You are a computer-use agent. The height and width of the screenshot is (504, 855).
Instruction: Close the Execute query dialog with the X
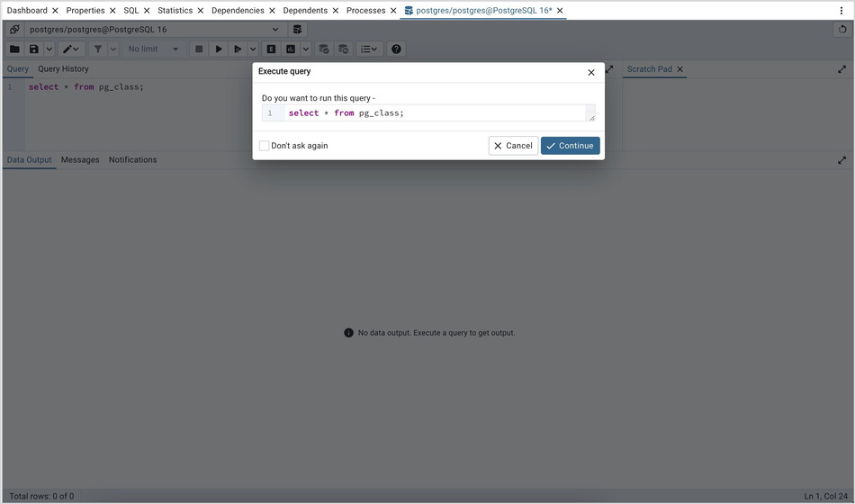(x=591, y=72)
